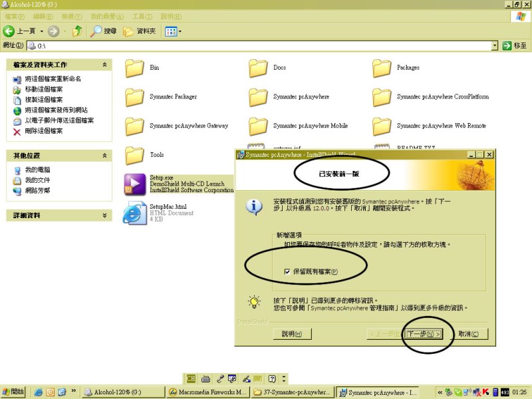The height and width of the screenshot is (399, 532).
Task: Click the rename this file task
Action: [53, 79]
